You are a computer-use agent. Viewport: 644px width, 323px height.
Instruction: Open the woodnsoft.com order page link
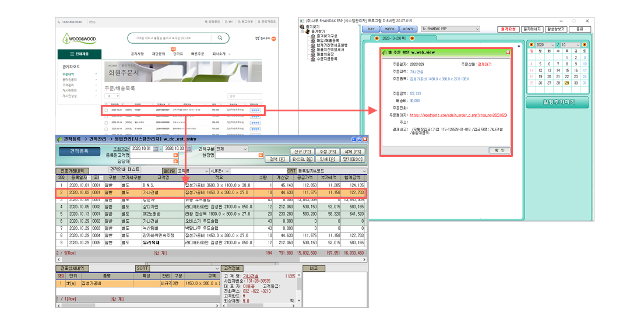coord(458,115)
